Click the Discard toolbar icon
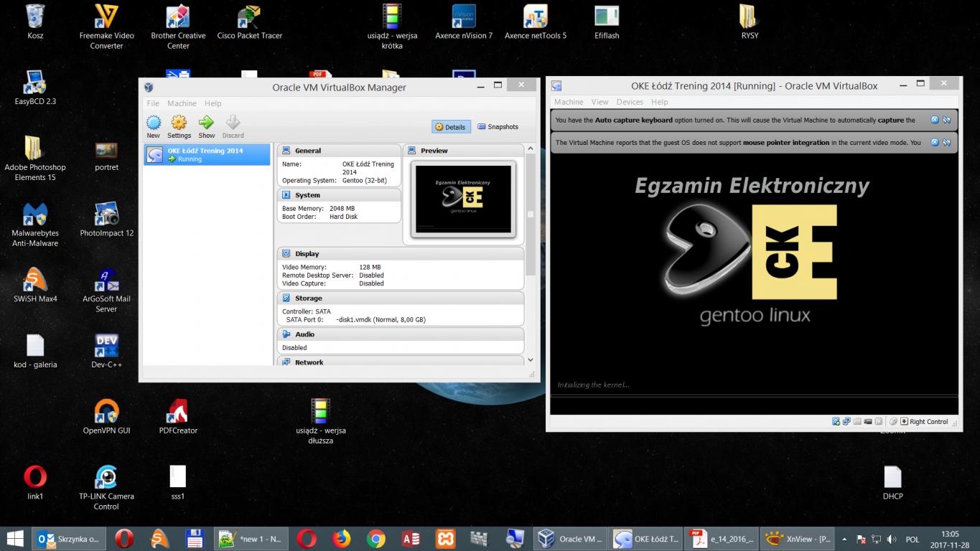 tap(233, 122)
